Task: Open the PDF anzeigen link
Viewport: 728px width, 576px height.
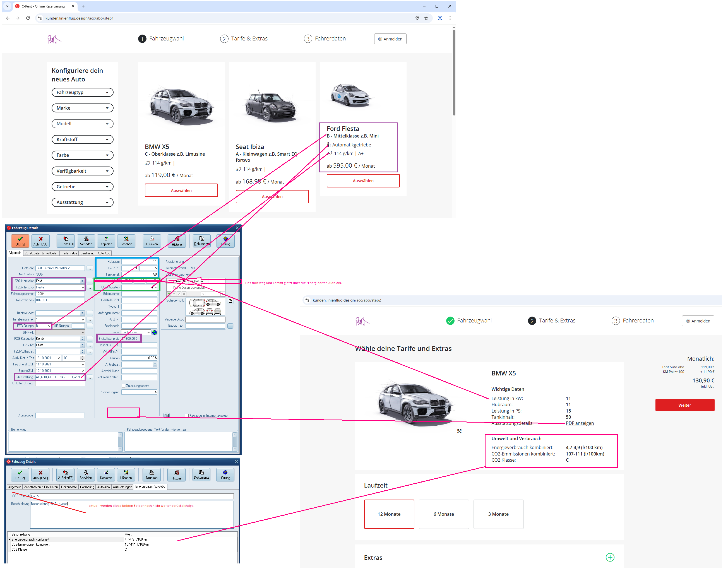Action: 580,423
